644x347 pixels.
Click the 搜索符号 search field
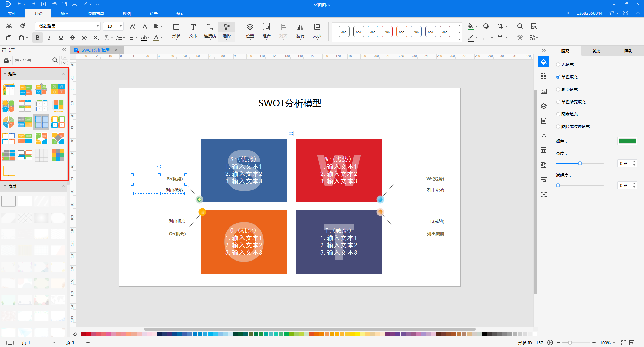point(32,60)
